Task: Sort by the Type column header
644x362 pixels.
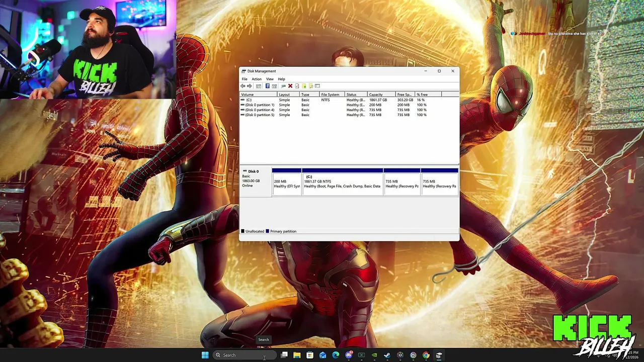Action: pyautogui.click(x=309, y=95)
